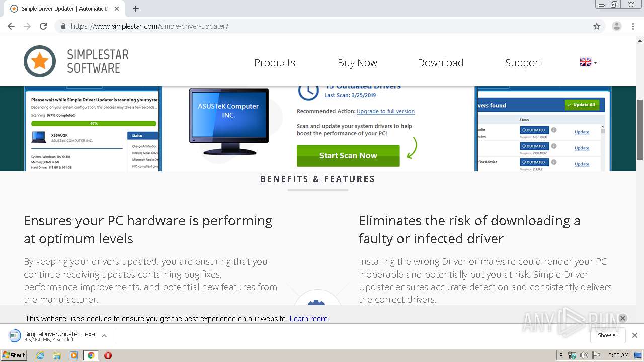Open the Windows Start menu
Image resolution: width=644 pixels, height=362 pixels.
point(14,355)
